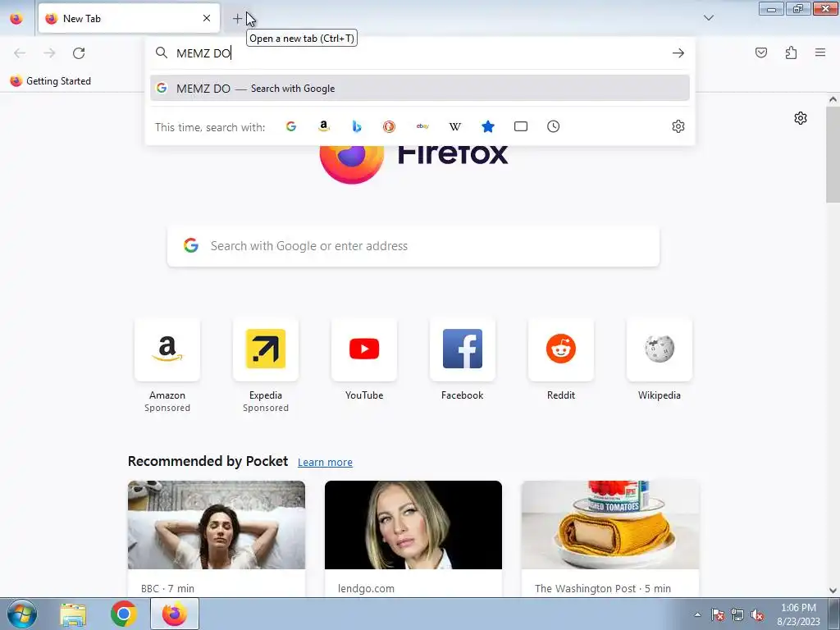Click the Go arrow in address bar
The width and height of the screenshot is (840, 630).
click(678, 53)
